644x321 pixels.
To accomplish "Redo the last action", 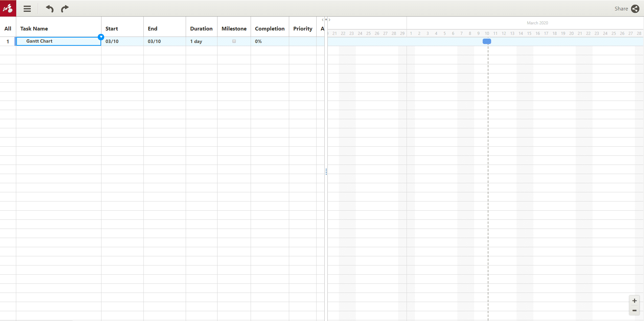I will [65, 9].
